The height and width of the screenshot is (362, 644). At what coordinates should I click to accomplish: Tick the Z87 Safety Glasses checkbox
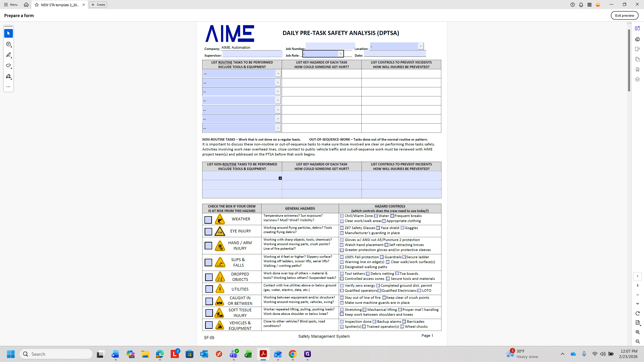[x=342, y=228]
